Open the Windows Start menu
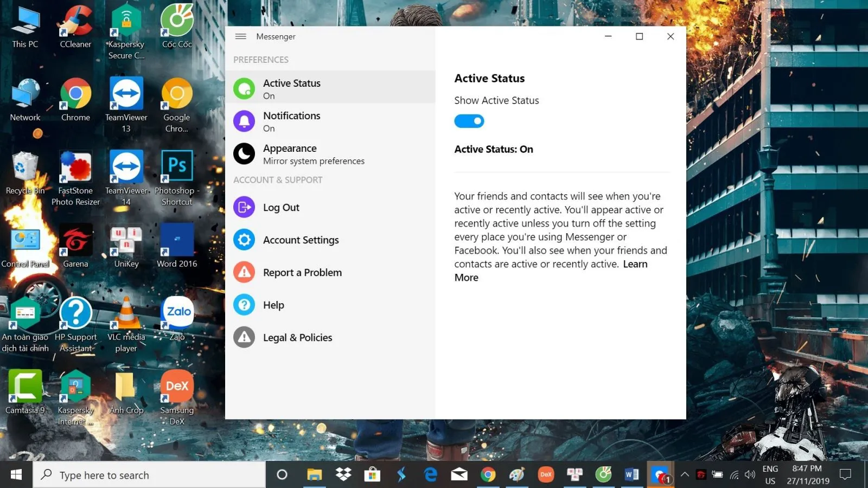Image resolution: width=868 pixels, height=488 pixels. click(x=16, y=475)
